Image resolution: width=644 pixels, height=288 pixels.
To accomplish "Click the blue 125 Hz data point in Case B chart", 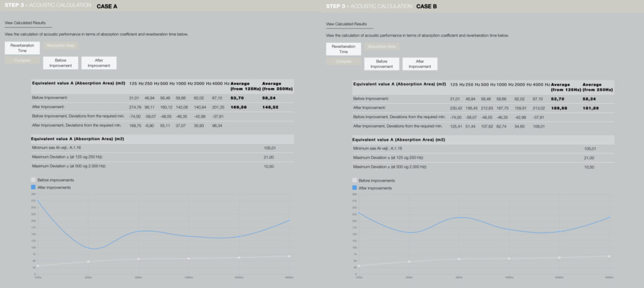I will (358, 213).
